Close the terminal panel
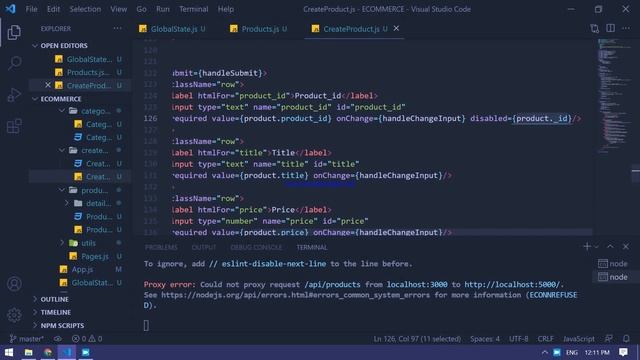Image resolution: width=640 pixels, height=360 pixels. pyautogui.click(x=626, y=247)
